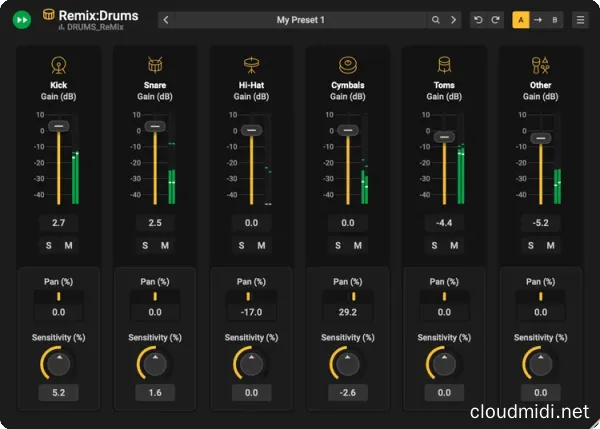The height and width of the screenshot is (429, 600).
Task: Copy A settings to B
Action: 538,20
